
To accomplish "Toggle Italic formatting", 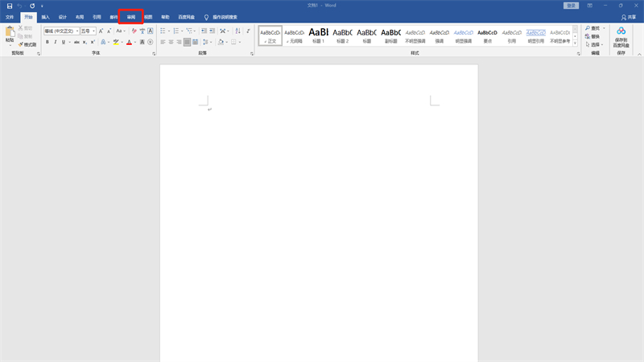I will [56, 42].
